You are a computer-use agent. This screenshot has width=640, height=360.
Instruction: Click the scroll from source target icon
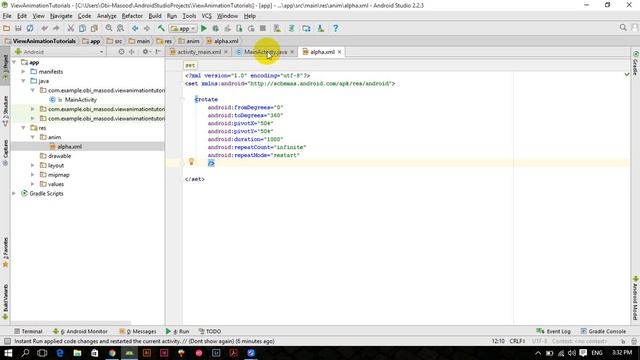pos(121,52)
